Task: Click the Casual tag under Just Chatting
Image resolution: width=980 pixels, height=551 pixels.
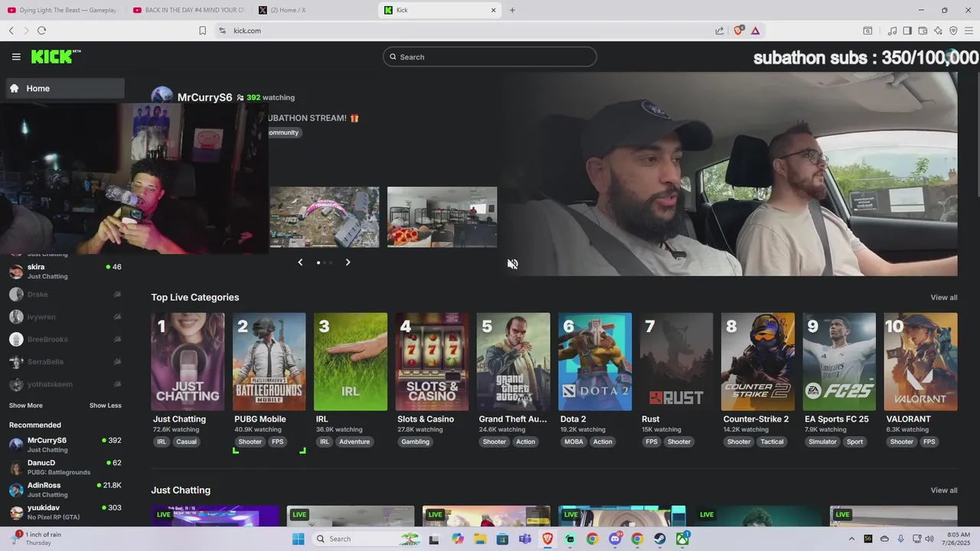Action: (186, 442)
